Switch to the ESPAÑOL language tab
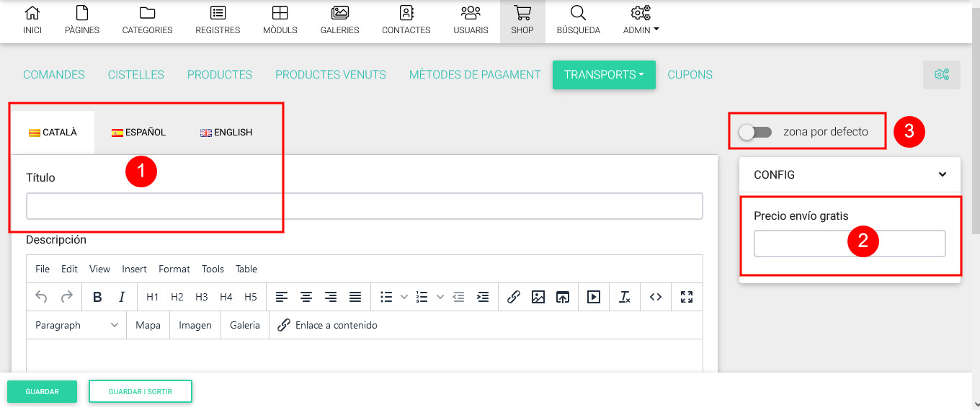The width and height of the screenshot is (980, 410). [x=138, y=133]
